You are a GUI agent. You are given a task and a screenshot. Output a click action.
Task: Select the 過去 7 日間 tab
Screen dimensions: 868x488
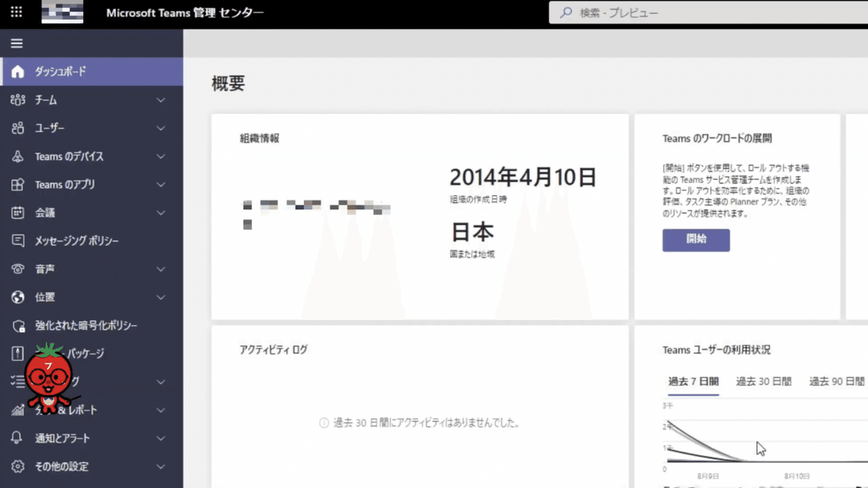[693, 382]
